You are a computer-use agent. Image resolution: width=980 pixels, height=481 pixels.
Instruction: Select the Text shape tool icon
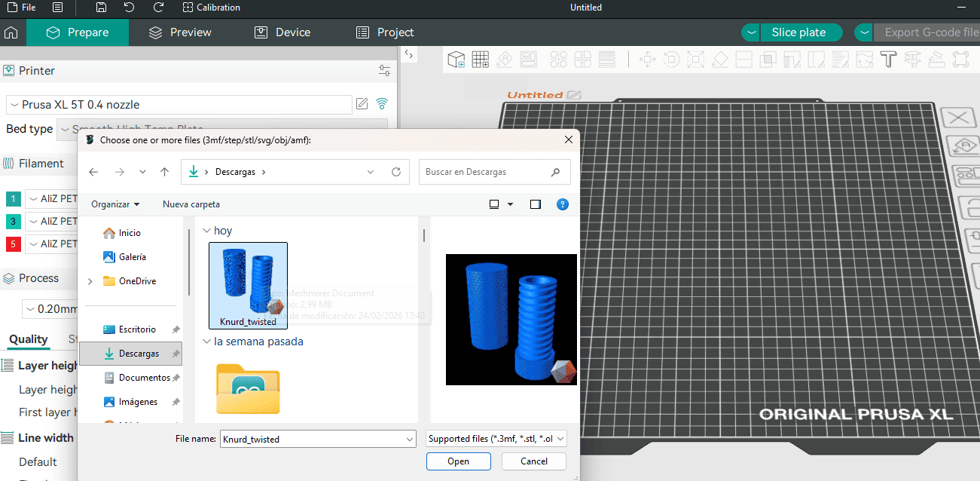(888, 60)
